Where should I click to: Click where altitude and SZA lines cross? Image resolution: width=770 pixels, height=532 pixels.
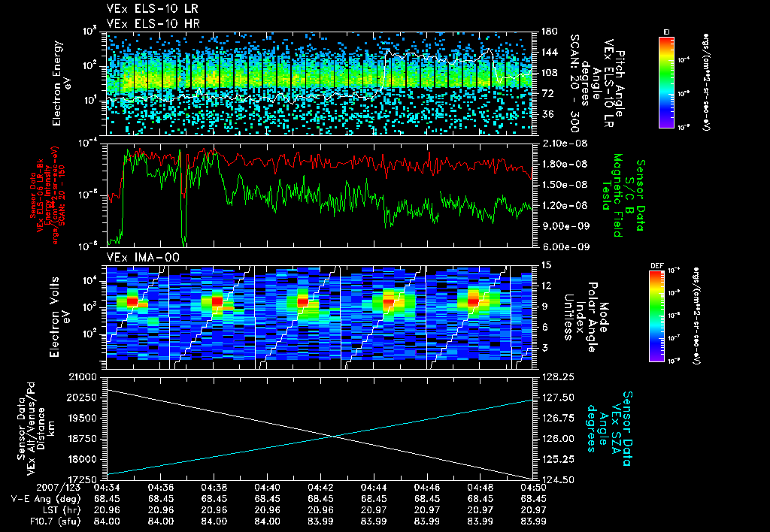[x=334, y=436]
